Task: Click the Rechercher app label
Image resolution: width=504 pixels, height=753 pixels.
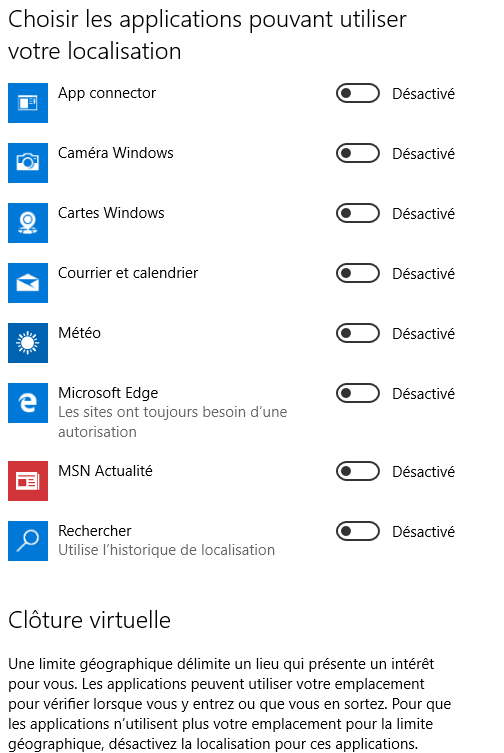Action: (95, 531)
